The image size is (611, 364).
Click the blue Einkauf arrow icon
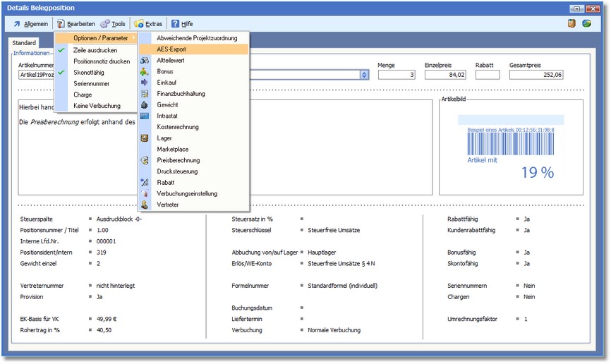pos(145,83)
